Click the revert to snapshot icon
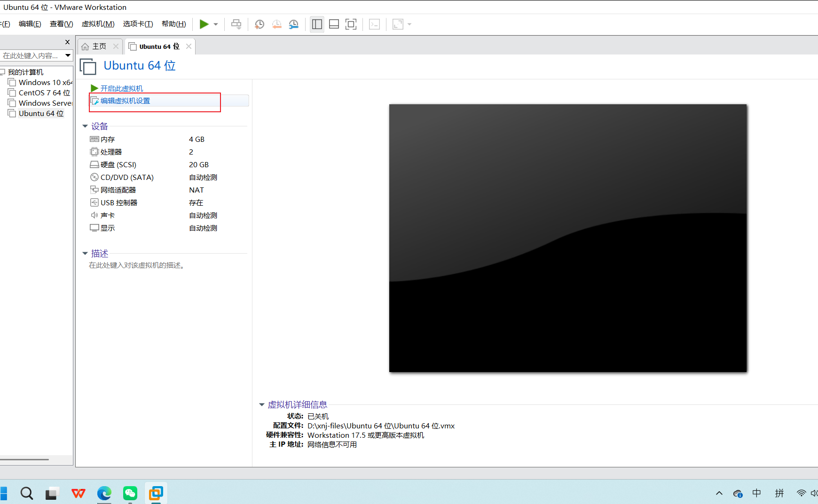The height and width of the screenshot is (504, 818). coord(277,24)
